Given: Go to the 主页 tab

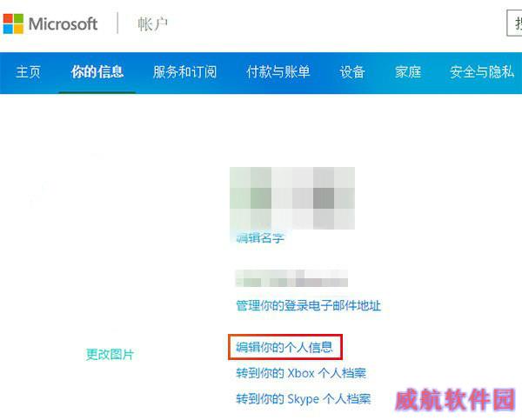Looking at the screenshot, I should pos(28,72).
